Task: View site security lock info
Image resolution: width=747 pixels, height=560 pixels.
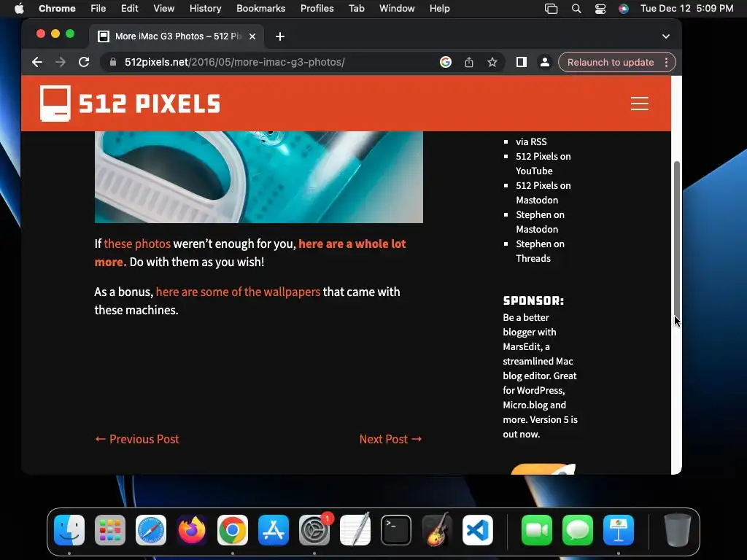Action: click(113, 63)
